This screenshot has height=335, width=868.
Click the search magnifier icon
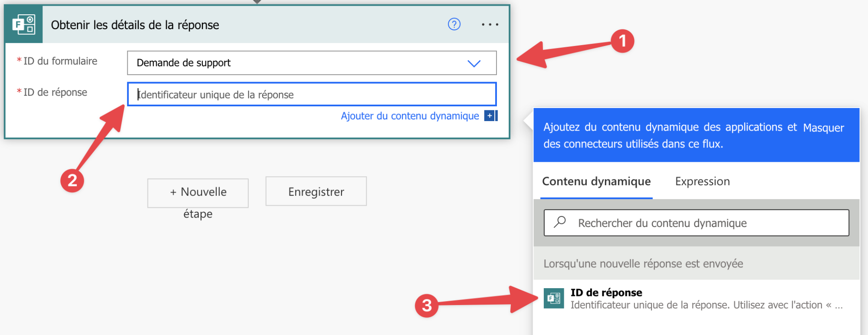click(x=560, y=222)
